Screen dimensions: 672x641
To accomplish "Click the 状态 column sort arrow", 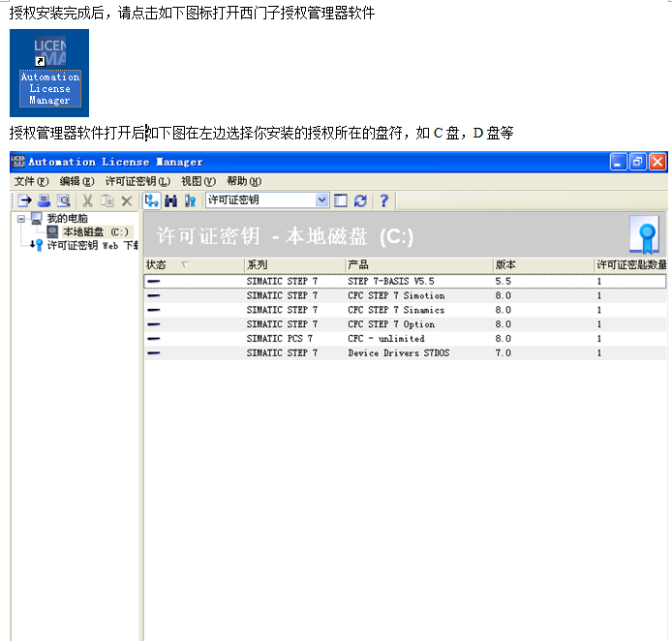I will pyautogui.click(x=185, y=264).
